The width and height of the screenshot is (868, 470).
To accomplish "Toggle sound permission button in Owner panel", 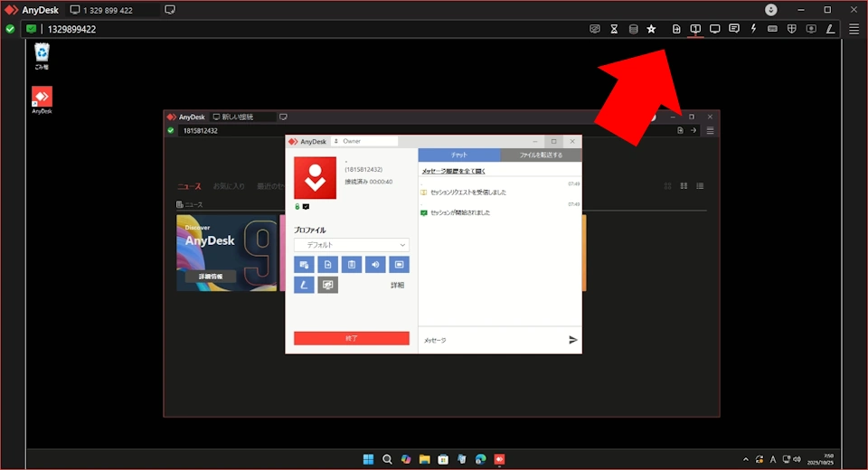I will click(375, 265).
